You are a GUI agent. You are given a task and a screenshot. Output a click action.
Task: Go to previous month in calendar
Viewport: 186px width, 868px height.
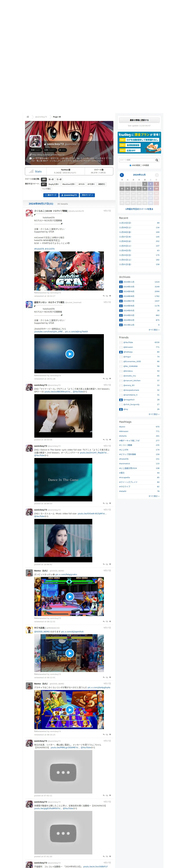[x=122, y=175]
